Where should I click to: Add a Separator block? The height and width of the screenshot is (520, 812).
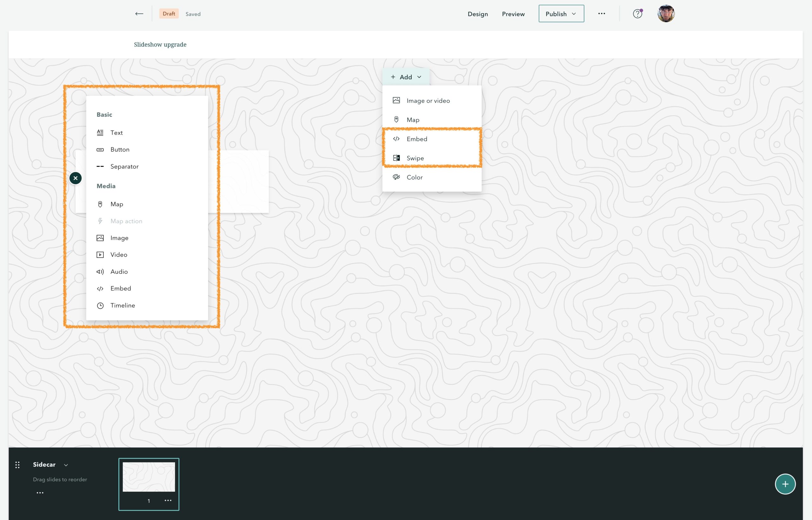(124, 166)
